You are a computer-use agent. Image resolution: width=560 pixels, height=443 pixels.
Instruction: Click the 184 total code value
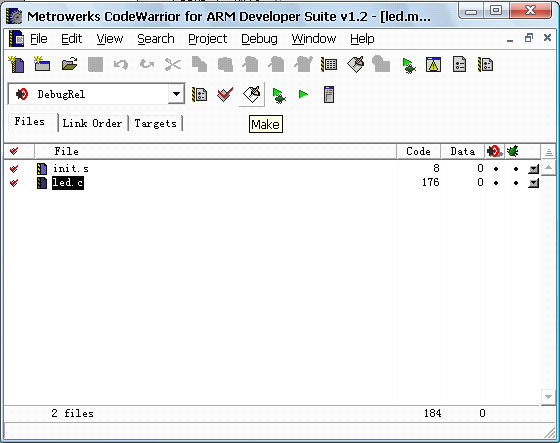point(432,413)
